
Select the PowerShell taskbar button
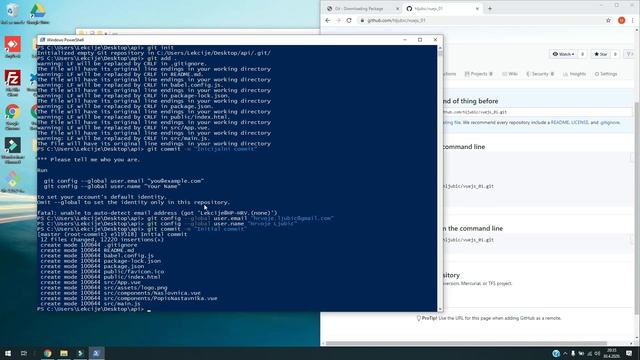(96, 353)
